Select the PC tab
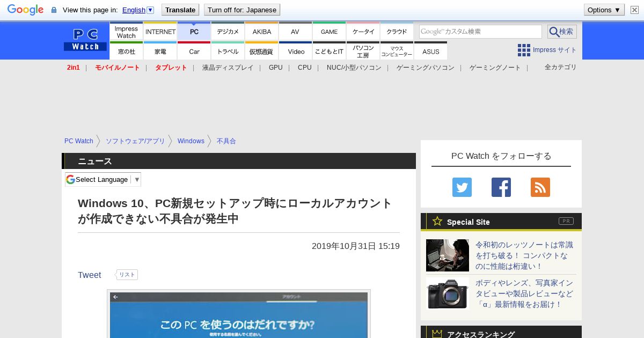This screenshot has width=644, height=338. click(194, 31)
